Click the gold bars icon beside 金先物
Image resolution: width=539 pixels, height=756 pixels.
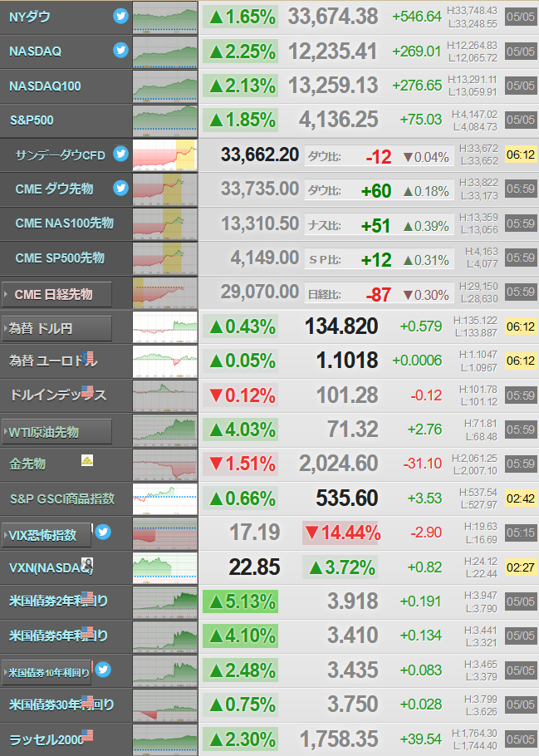click(x=87, y=460)
